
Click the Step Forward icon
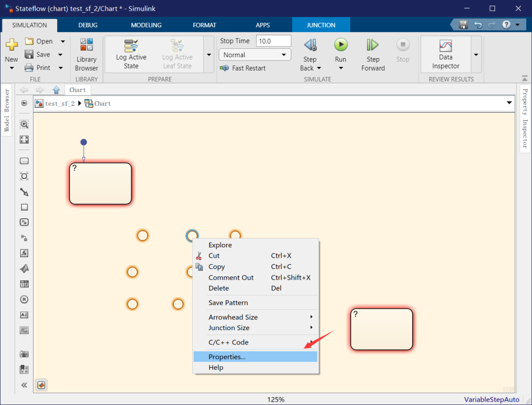372,45
